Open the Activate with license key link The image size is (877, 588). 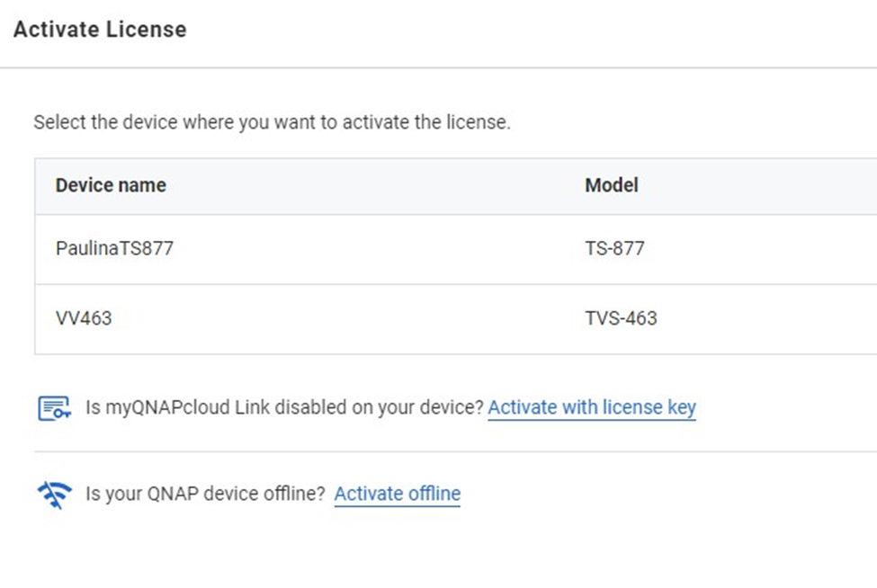point(592,407)
